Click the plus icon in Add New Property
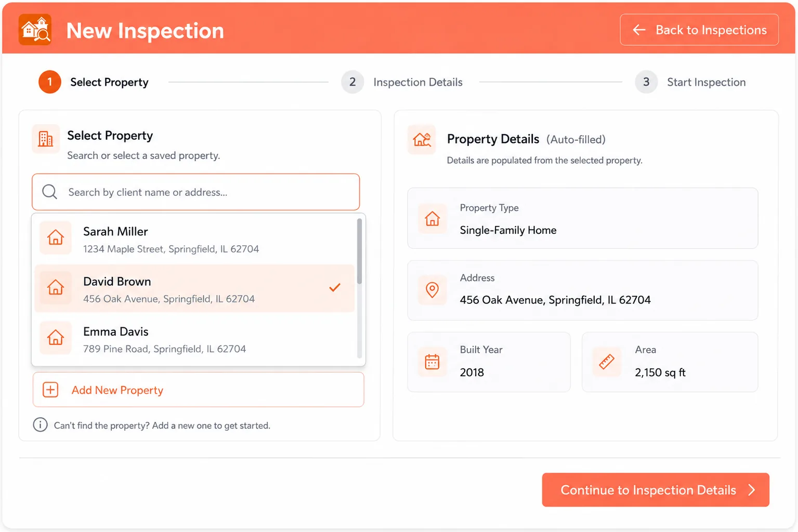 click(x=50, y=390)
